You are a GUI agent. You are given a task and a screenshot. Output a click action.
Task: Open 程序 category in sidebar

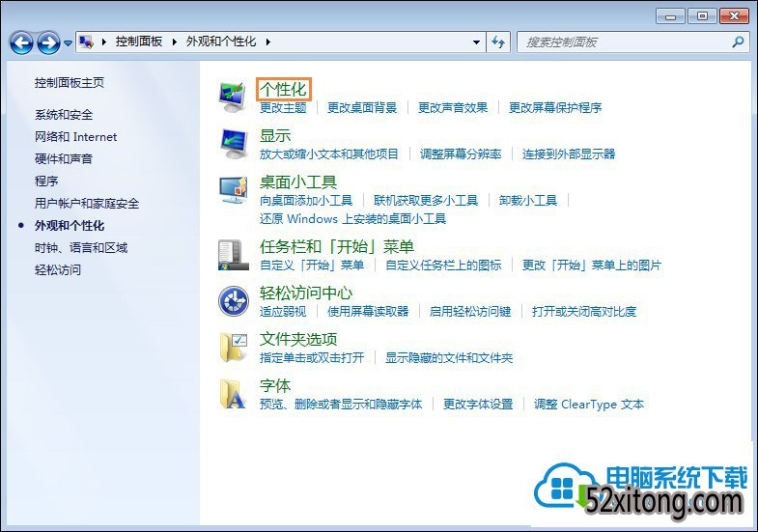(46, 182)
